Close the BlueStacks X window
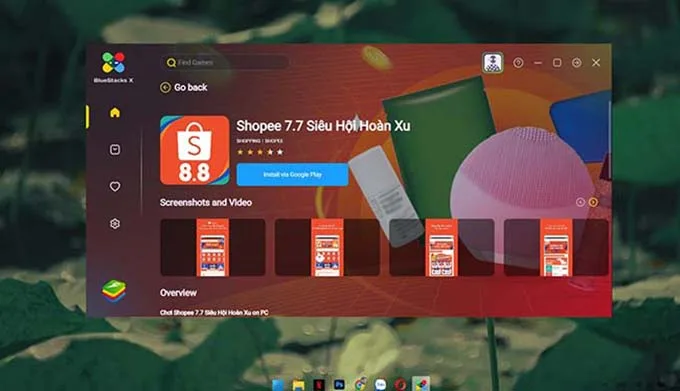The height and width of the screenshot is (391, 680). coord(596,63)
